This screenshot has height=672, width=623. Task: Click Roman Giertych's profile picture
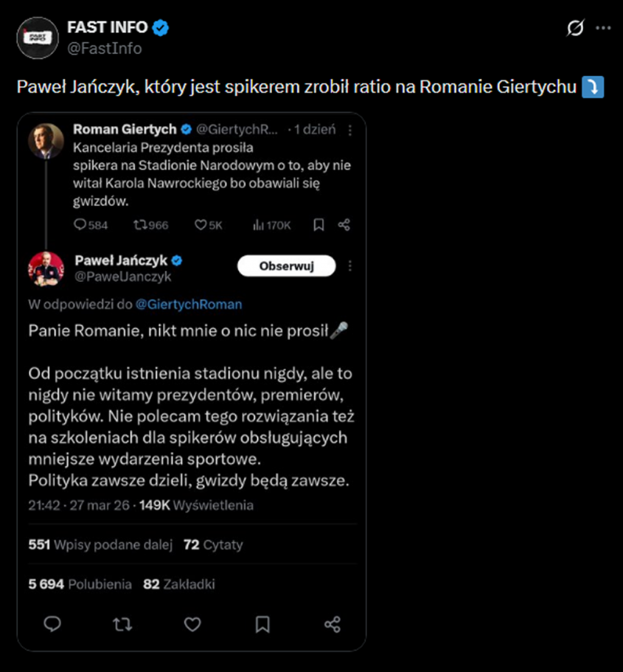point(46,140)
